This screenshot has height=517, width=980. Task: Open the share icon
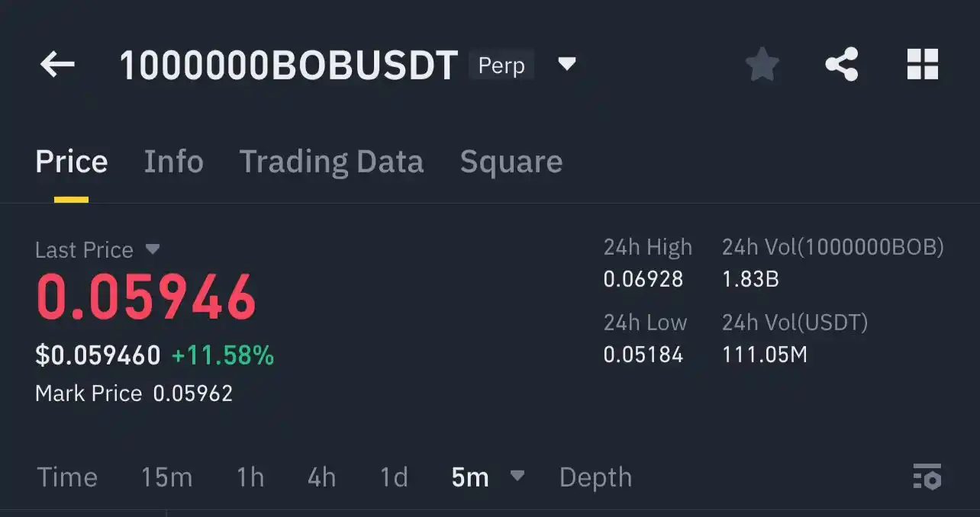[842, 65]
